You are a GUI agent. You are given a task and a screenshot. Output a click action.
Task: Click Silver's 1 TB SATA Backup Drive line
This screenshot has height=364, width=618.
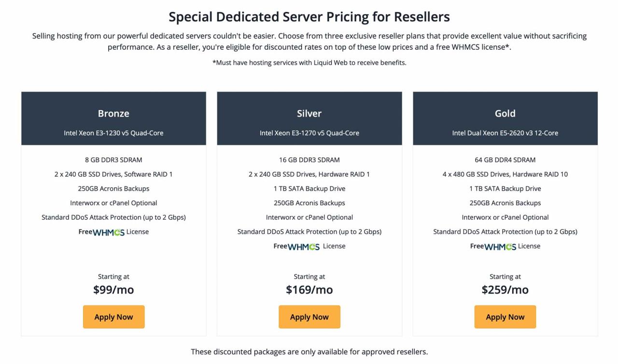[309, 189]
